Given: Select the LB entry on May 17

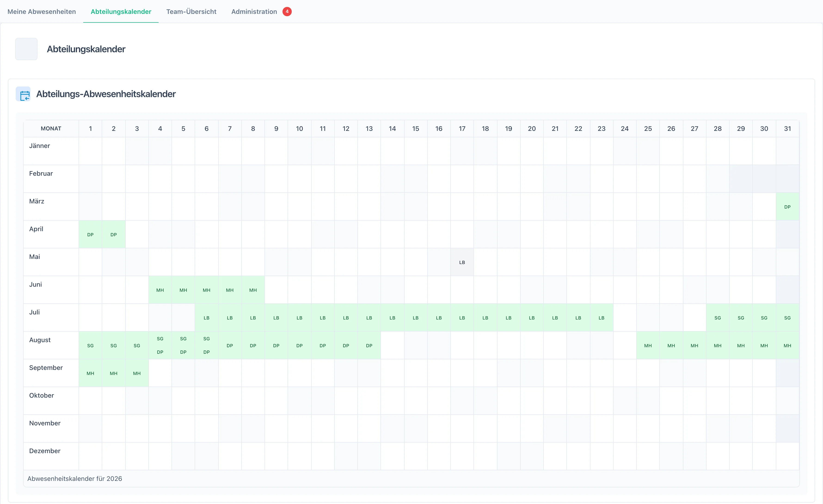Looking at the screenshot, I should 462,262.
